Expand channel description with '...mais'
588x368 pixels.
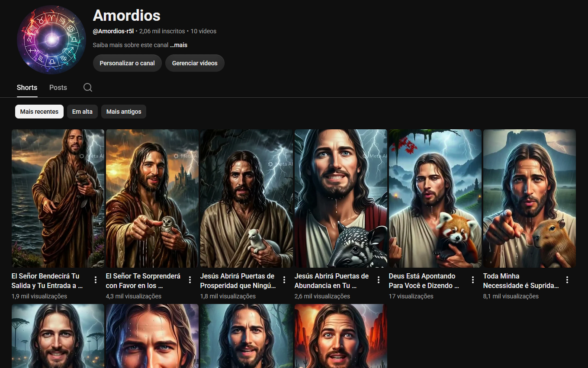click(x=179, y=45)
